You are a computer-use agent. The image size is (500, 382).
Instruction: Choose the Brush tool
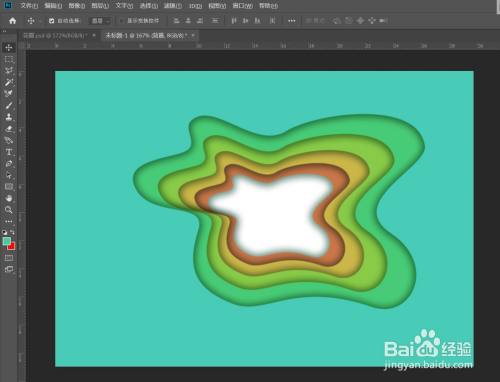(9, 106)
